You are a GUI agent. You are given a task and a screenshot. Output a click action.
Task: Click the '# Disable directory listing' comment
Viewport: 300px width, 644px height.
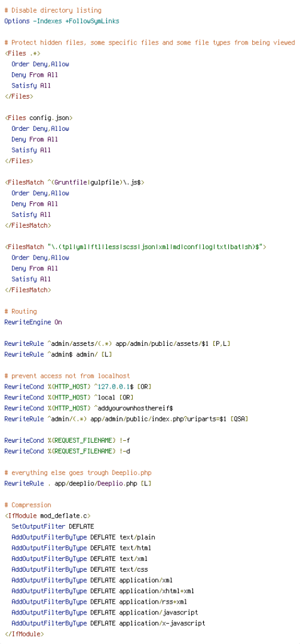click(53, 10)
